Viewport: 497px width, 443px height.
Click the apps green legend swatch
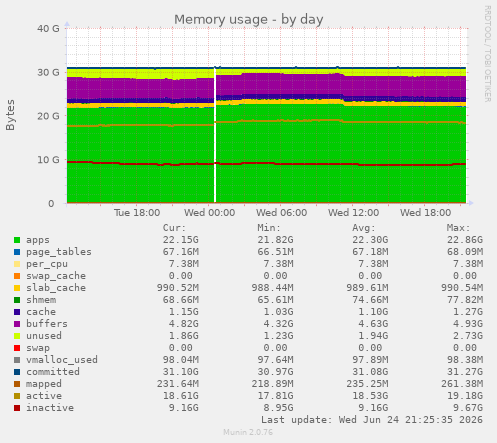17,240
